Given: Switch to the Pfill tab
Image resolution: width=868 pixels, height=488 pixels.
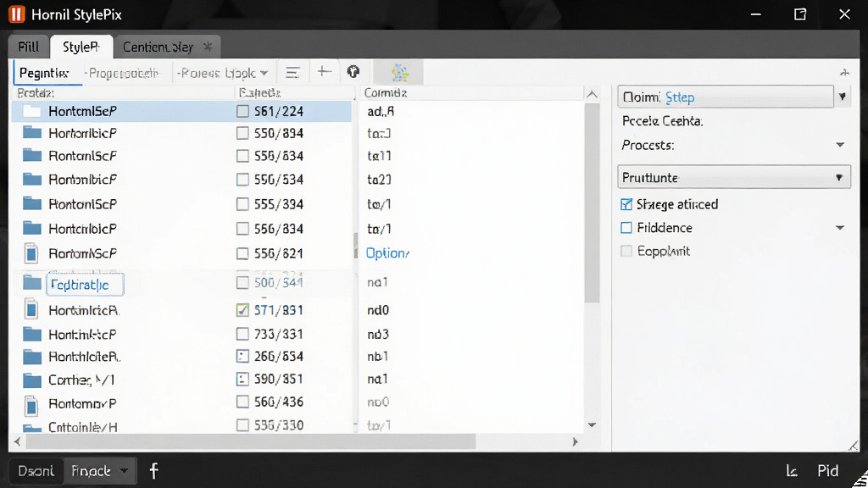Looking at the screenshot, I should pos(28,47).
